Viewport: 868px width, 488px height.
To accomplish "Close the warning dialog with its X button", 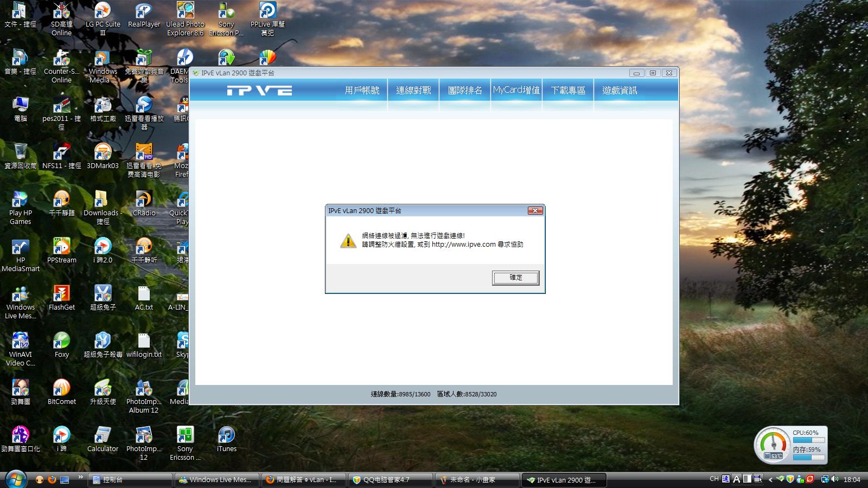I will pyautogui.click(x=535, y=210).
